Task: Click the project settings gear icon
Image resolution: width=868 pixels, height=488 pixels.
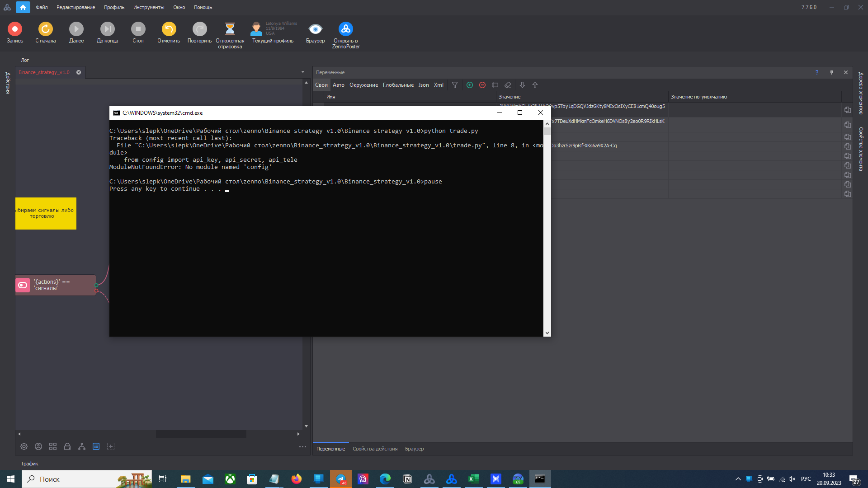Action: coord(24,446)
